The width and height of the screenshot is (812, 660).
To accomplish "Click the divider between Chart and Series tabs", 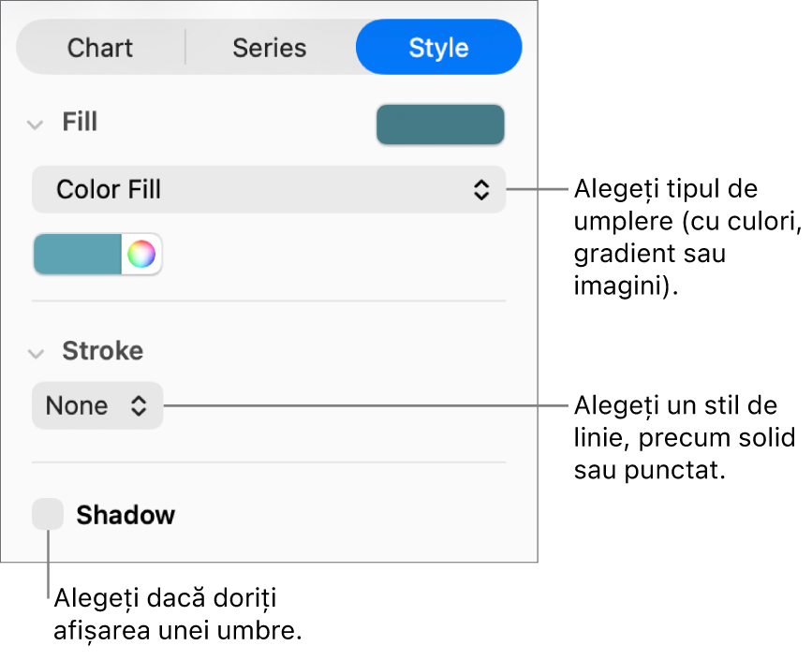I will pos(185,48).
